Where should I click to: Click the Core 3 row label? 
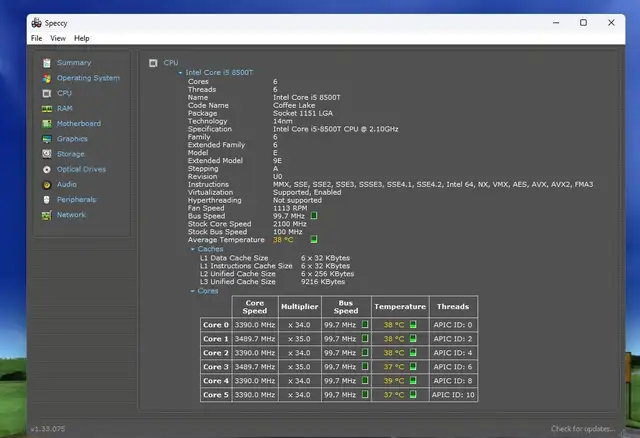click(x=216, y=367)
